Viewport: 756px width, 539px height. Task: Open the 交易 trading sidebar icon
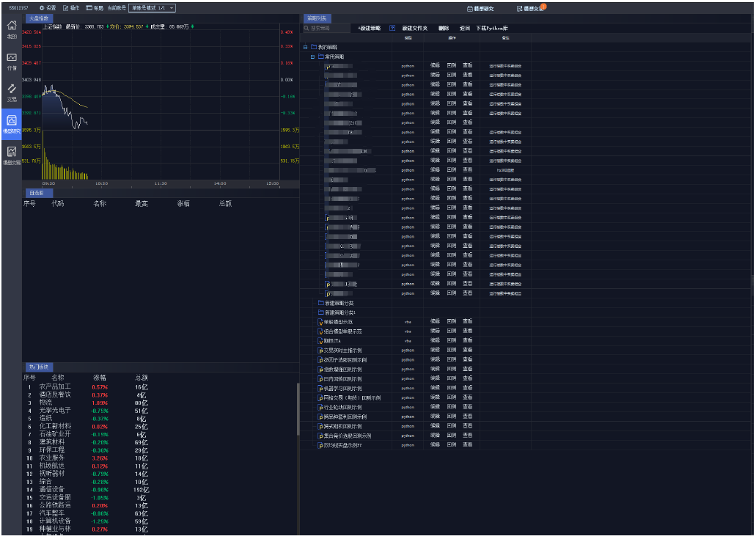12,92
